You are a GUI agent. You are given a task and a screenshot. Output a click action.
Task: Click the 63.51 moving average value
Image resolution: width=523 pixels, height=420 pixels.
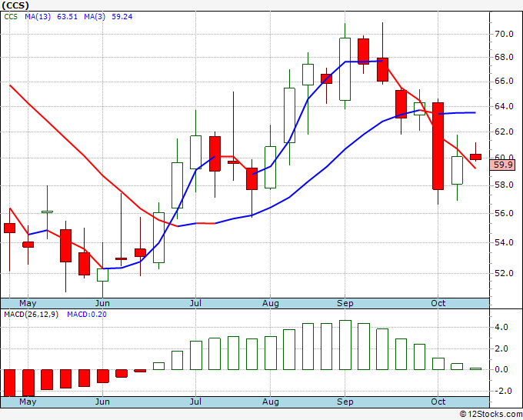click(67, 17)
